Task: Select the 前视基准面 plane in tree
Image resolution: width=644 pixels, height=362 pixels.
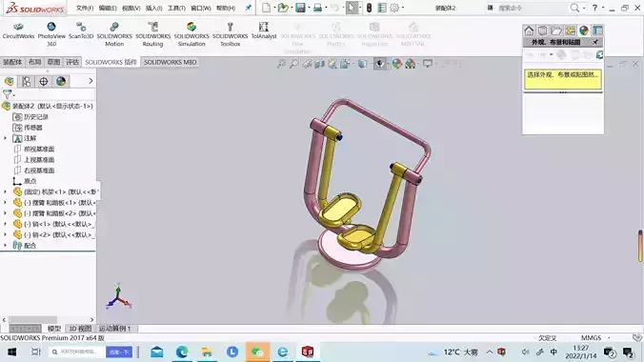Action: pos(39,149)
